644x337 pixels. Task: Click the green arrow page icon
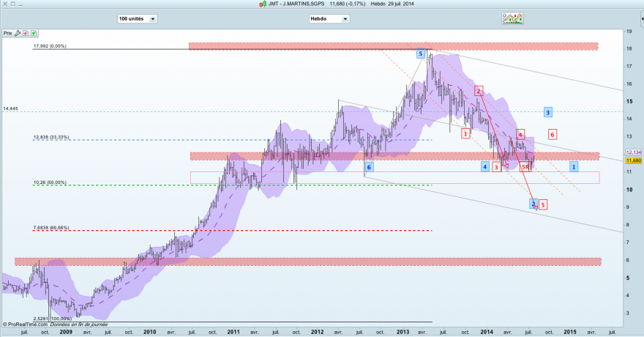point(33,33)
